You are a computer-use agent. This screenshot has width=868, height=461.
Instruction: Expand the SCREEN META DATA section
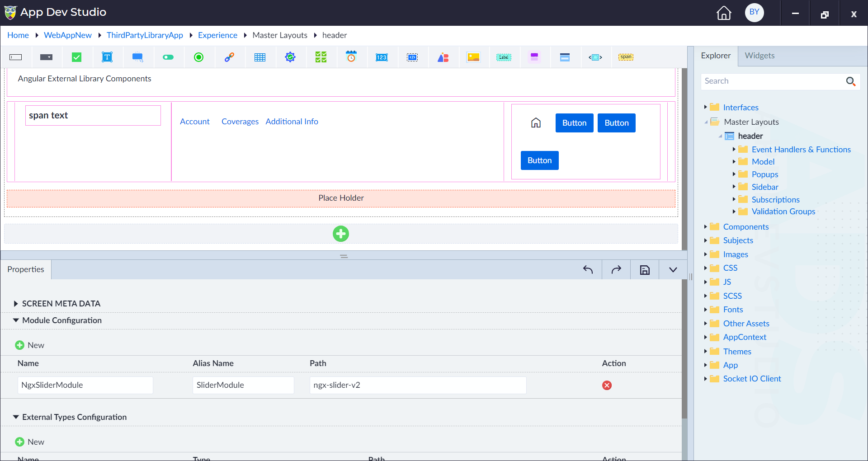(x=16, y=304)
